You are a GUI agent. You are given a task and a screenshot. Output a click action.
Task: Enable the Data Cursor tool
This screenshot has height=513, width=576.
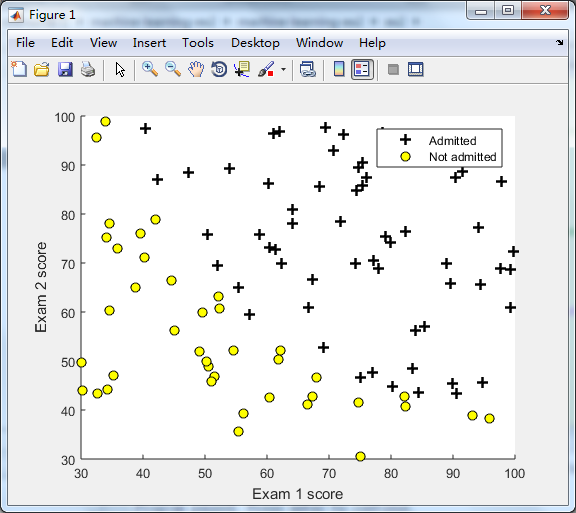(x=242, y=69)
